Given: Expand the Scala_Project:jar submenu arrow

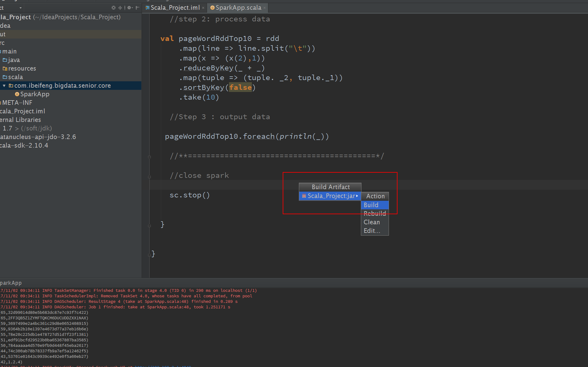Looking at the screenshot, I should (357, 196).
